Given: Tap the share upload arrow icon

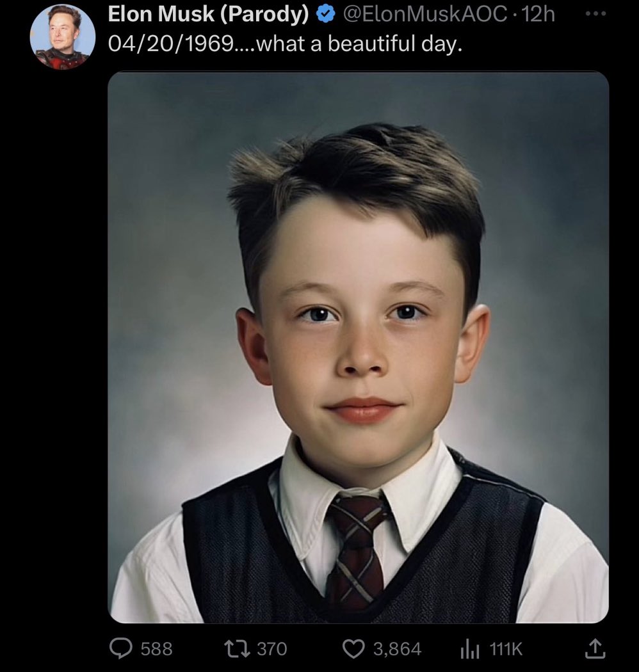Looking at the screenshot, I should (595, 648).
